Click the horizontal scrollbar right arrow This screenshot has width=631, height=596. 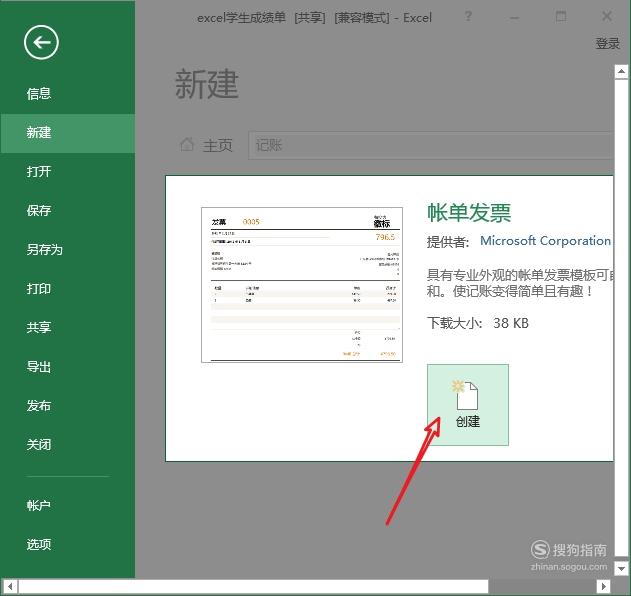[603, 586]
